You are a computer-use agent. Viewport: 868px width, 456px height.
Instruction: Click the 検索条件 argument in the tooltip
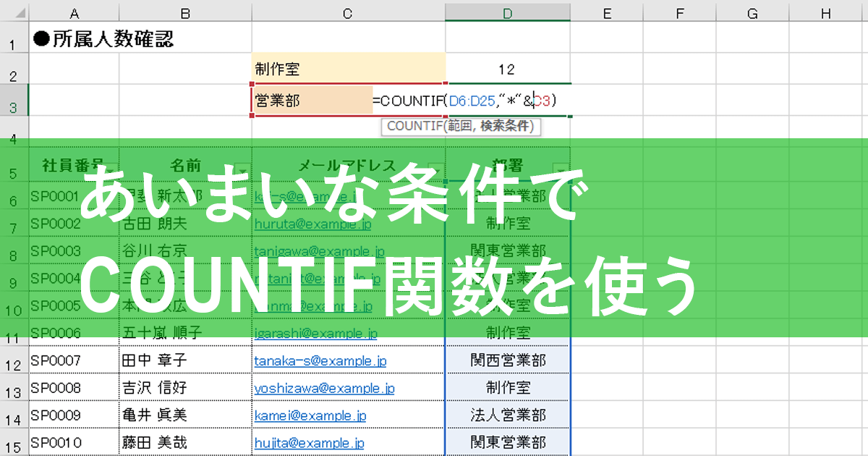pos(506,126)
